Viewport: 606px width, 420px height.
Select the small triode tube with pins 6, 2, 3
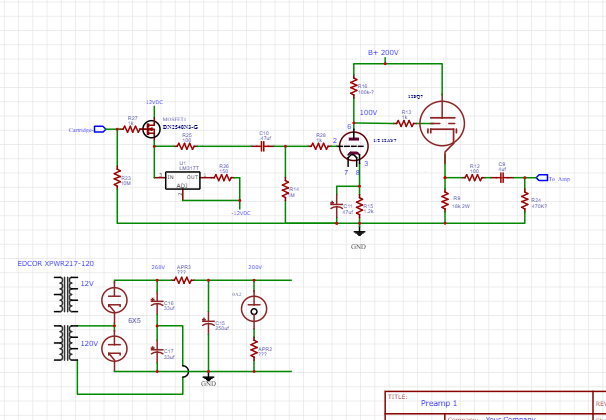point(354,146)
